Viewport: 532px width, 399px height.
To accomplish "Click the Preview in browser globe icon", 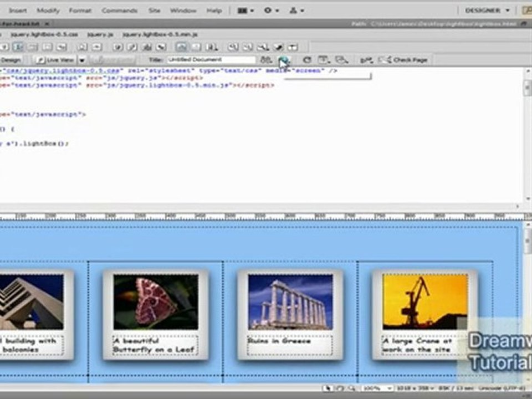I will (284, 60).
